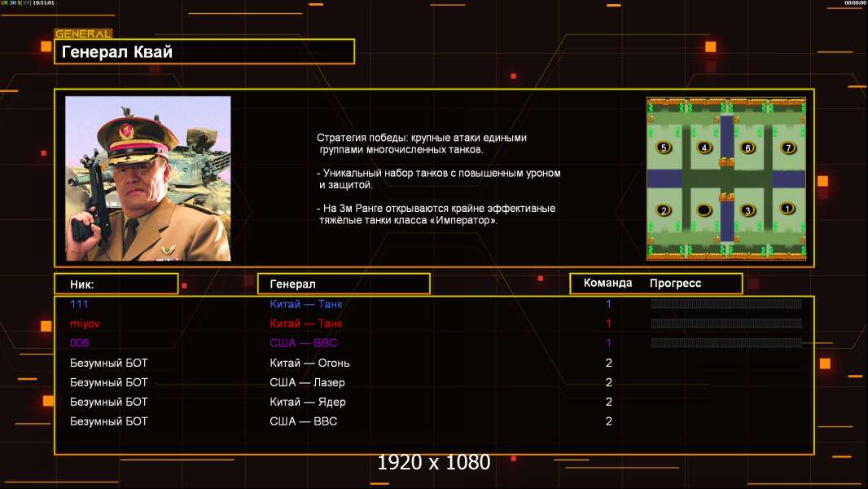Click the 'Стратегия победы' description line
868x489 pixels.
(421, 138)
